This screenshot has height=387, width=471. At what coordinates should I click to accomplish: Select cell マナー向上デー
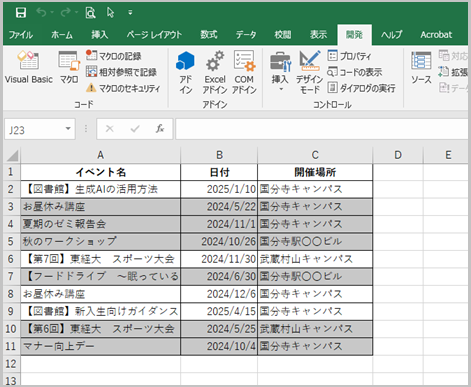(x=100, y=346)
